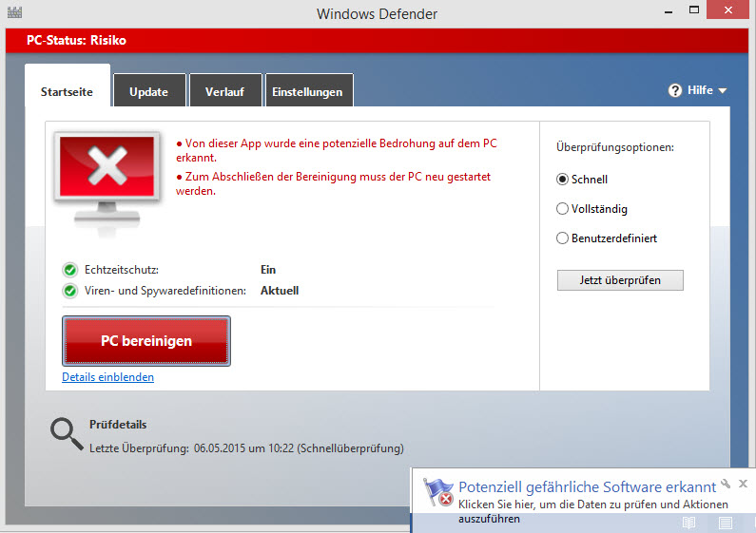Click the PC-Status: Risiko banner text
The height and width of the screenshot is (533, 756).
pyautogui.click(x=76, y=40)
